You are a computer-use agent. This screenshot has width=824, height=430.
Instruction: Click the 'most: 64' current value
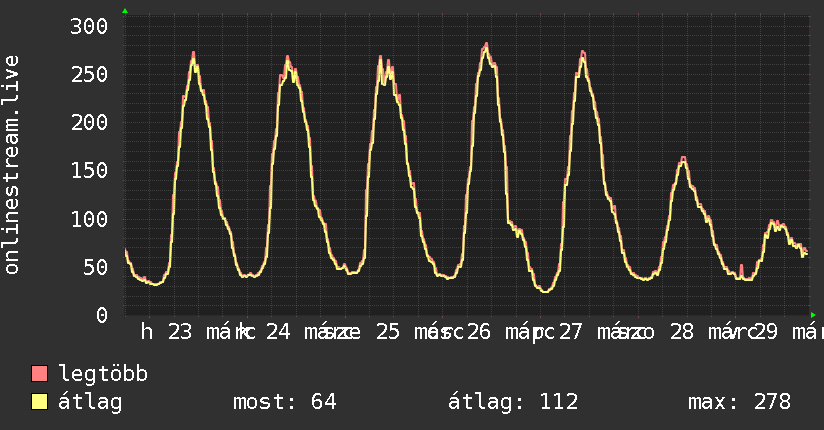[284, 403]
